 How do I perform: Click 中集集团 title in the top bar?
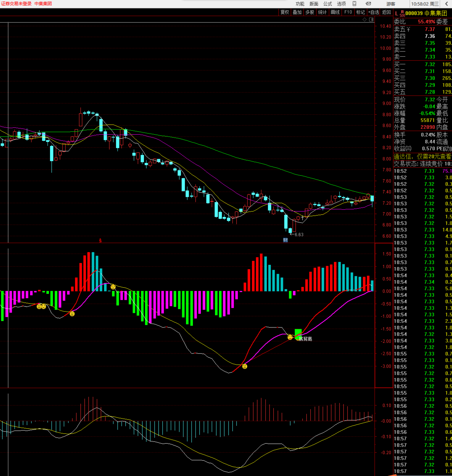coord(43,4)
